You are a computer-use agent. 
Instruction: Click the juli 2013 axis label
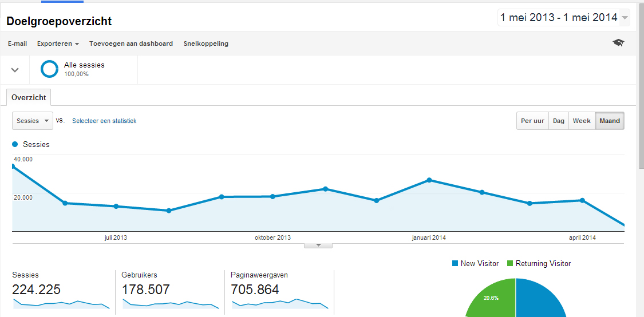click(x=116, y=238)
